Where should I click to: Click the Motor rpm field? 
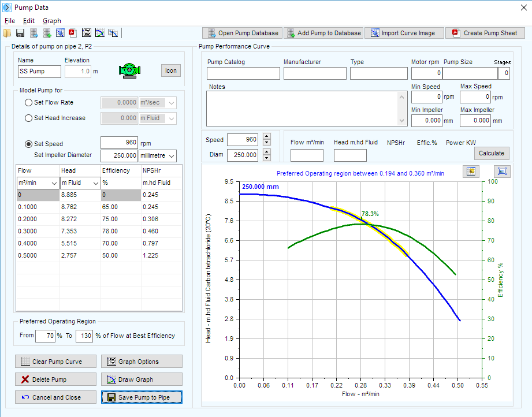pos(426,73)
